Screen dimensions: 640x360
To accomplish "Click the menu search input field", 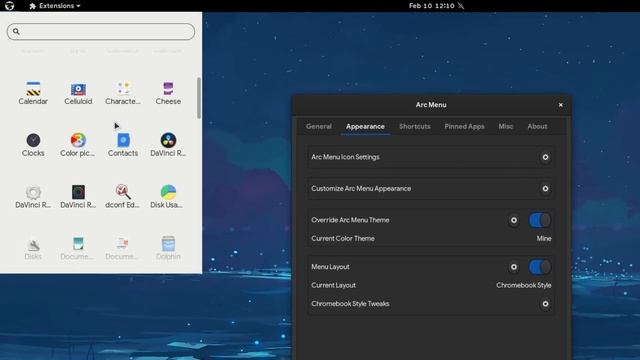I will coord(101,31).
